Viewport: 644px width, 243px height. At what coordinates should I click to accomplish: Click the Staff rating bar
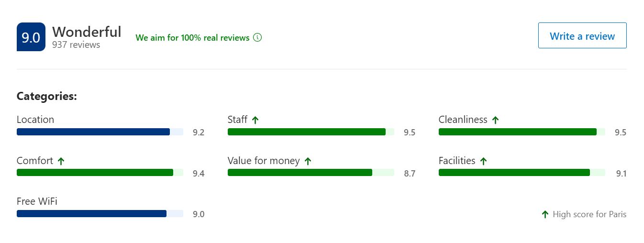coord(311,132)
